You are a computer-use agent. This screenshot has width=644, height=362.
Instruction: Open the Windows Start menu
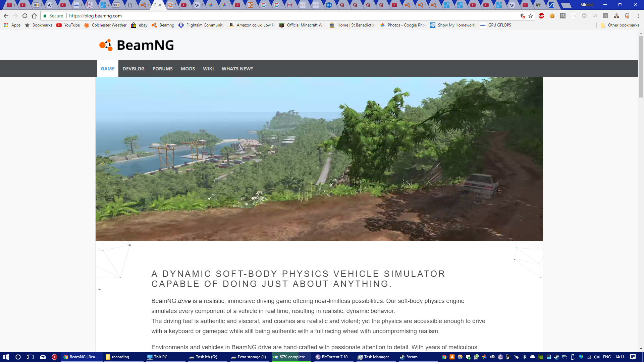click(6, 357)
